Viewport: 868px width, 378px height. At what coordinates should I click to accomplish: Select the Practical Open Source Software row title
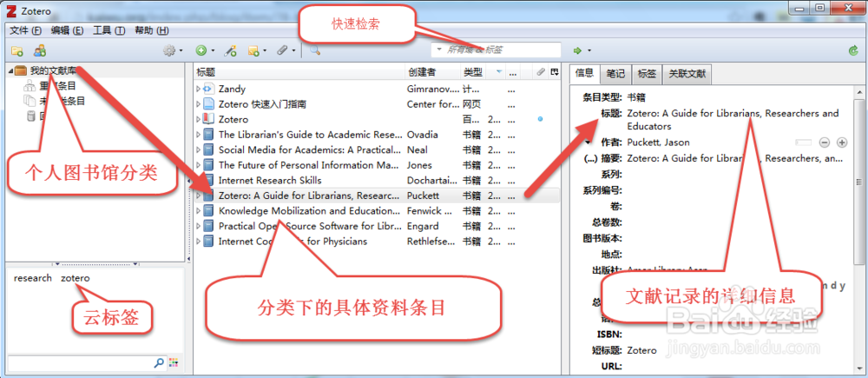pyautogui.click(x=308, y=226)
